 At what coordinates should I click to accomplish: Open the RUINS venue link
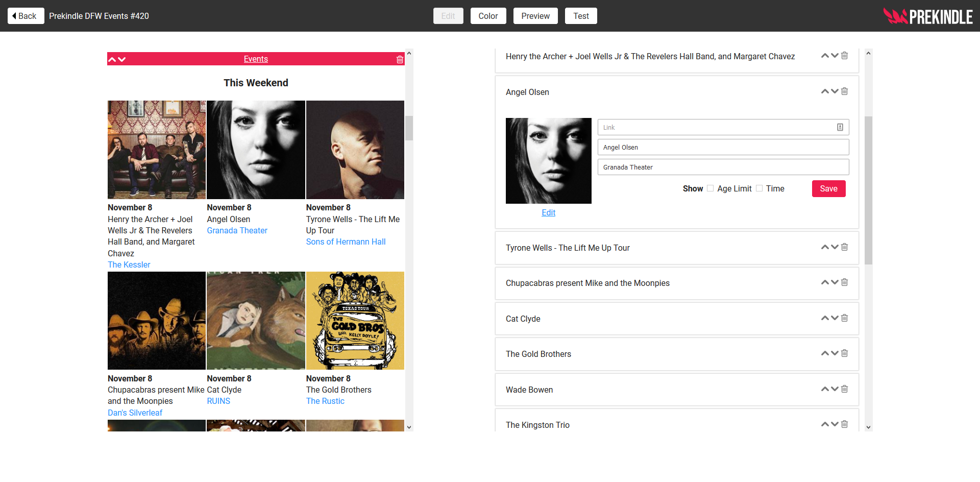[x=218, y=401]
